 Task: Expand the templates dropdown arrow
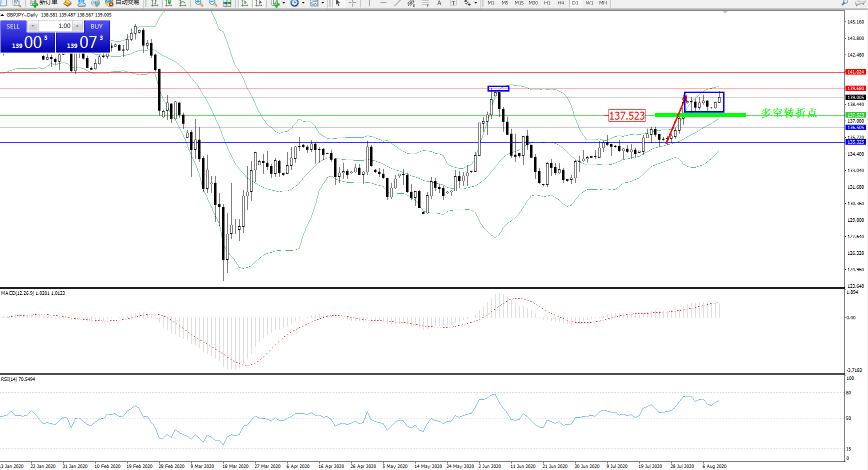[x=322, y=3]
